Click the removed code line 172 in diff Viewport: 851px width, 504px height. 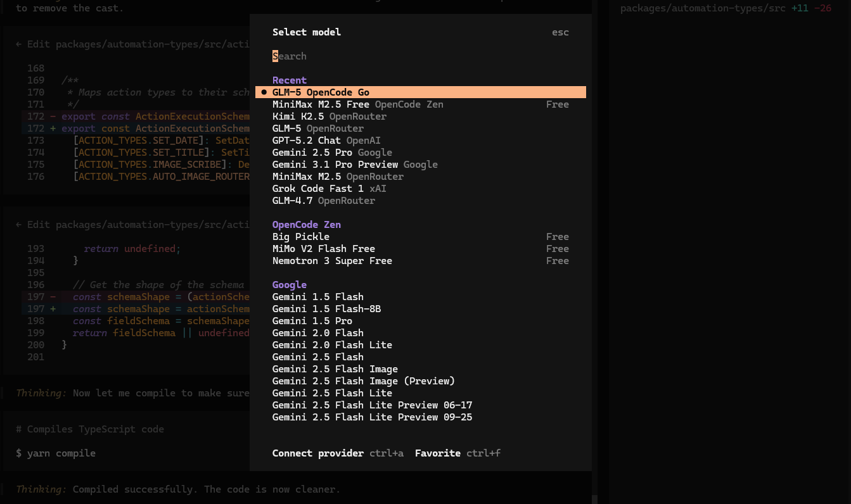coord(136,117)
